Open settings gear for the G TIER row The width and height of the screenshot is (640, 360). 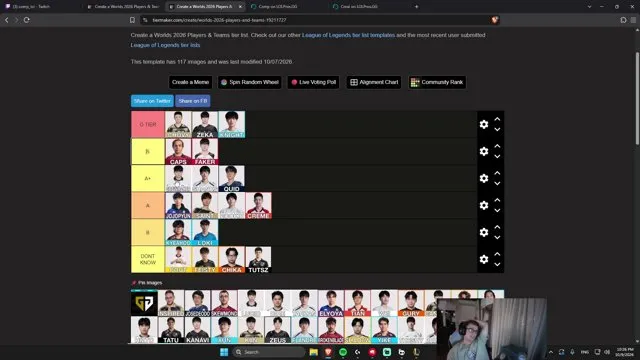484,124
